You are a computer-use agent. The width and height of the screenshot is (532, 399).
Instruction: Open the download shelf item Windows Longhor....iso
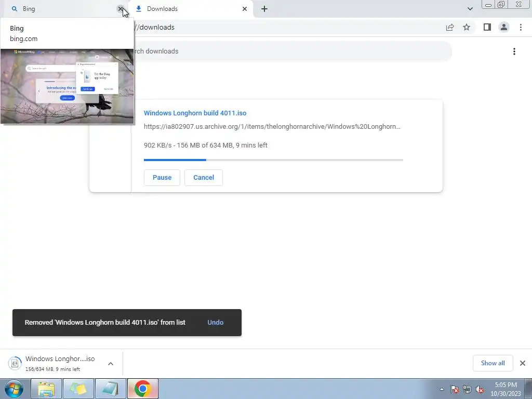tap(60, 363)
